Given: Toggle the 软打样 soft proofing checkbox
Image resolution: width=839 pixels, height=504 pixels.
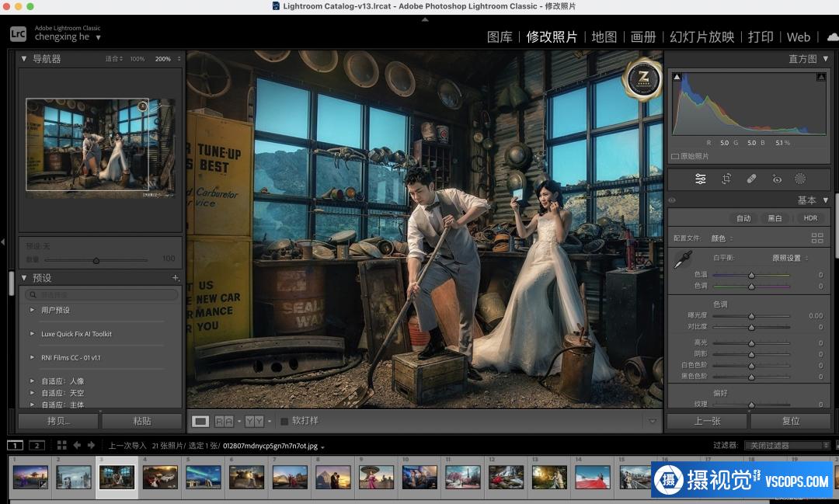Looking at the screenshot, I should click(284, 421).
